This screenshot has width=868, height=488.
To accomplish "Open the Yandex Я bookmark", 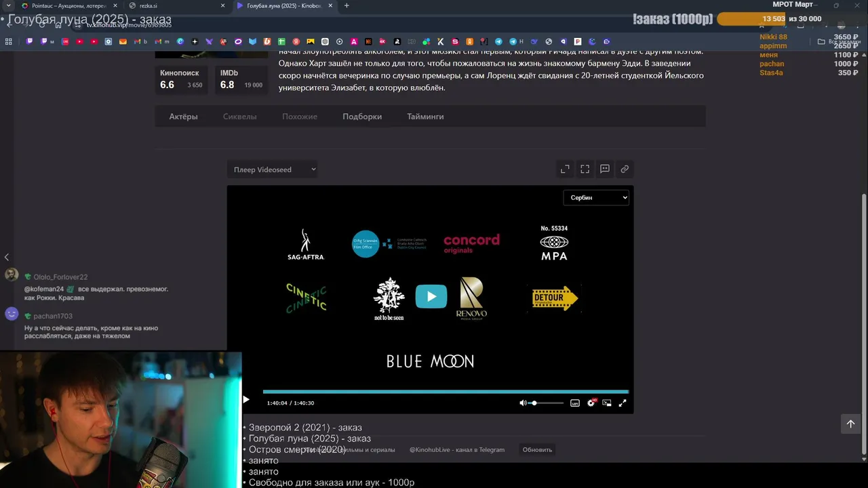I will point(296,41).
